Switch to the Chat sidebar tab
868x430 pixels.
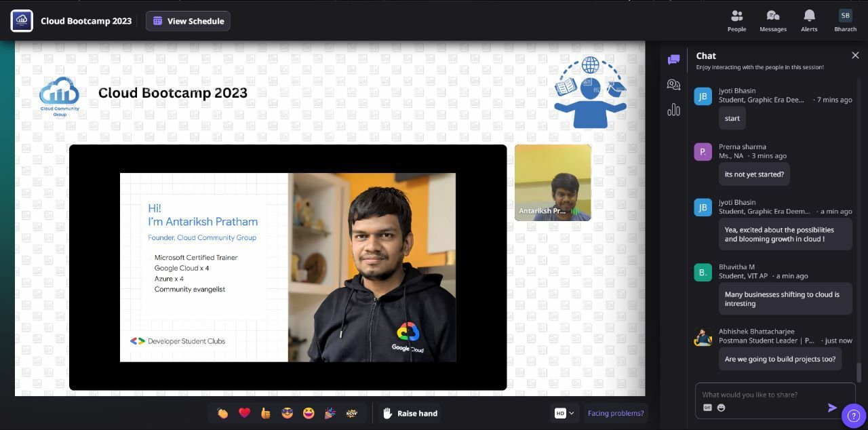(x=673, y=60)
